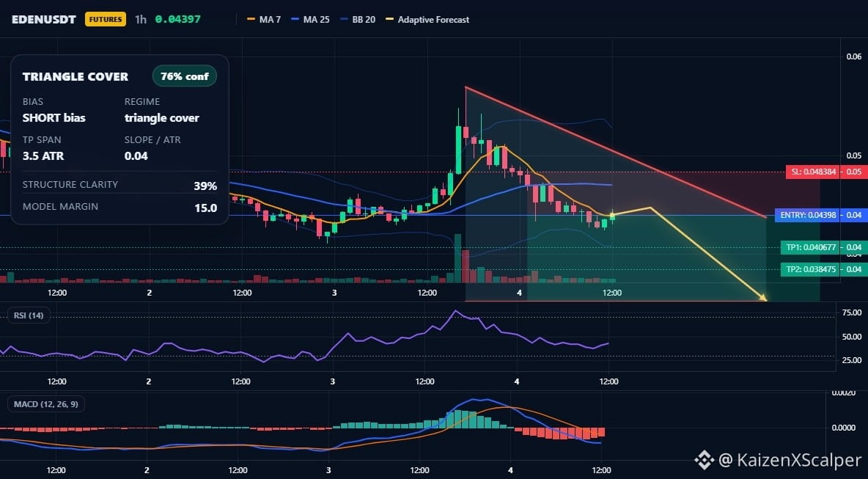Viewport: 868px width, 479px height.
Task: Click the MACD (12, 26, 9) indicator label
Action: coord(46,404)
